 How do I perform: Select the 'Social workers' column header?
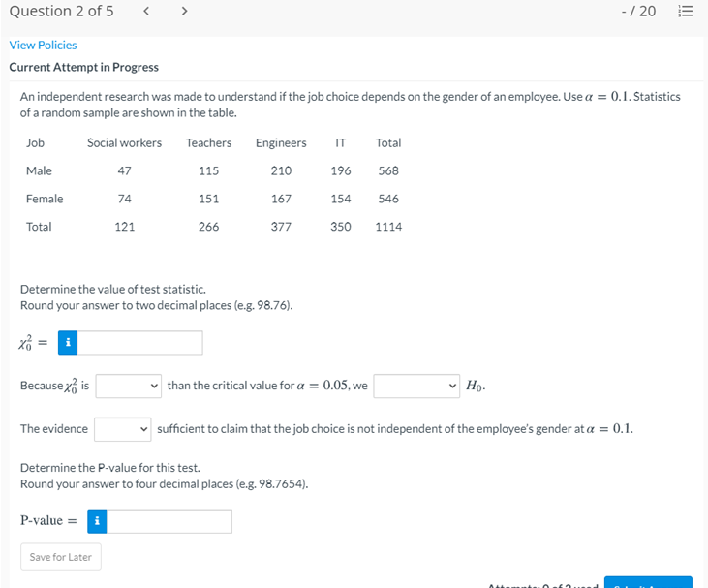pos(124,142)
